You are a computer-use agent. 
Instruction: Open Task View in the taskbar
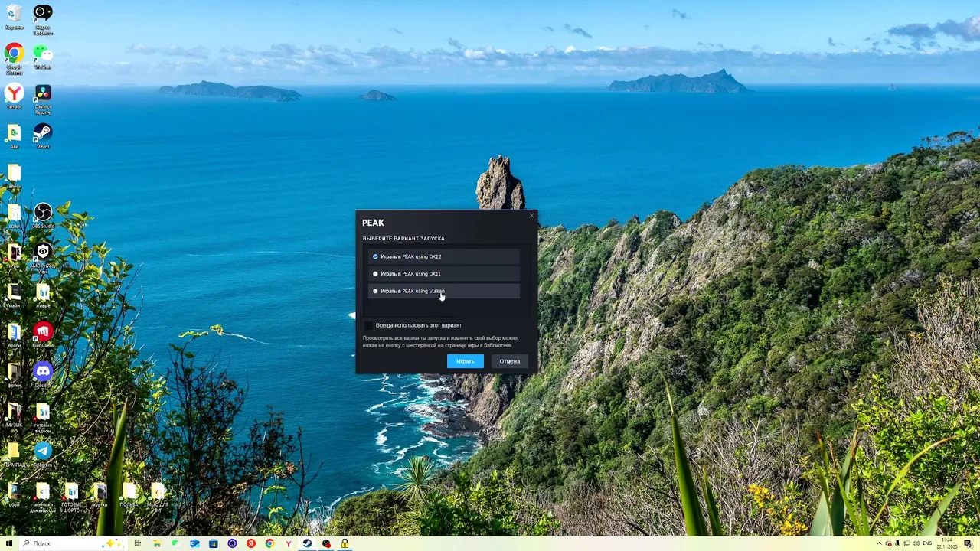pos(138,543)
